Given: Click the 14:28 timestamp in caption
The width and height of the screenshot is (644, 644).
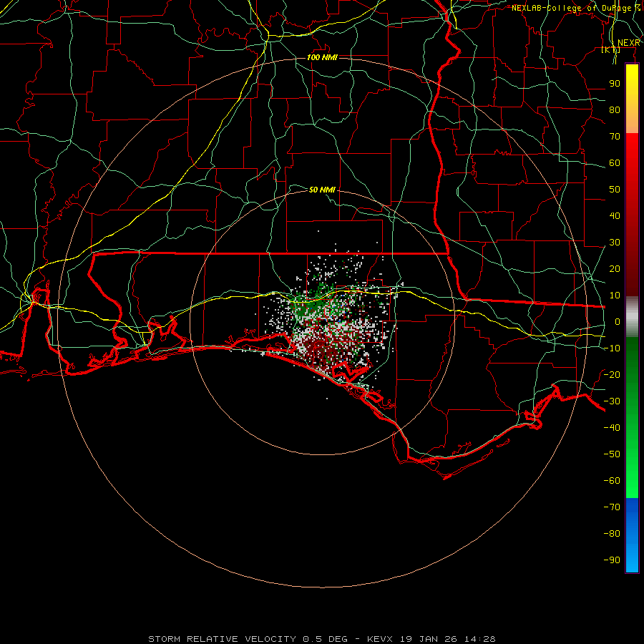Looking at the screenshot, I should pyautogui.click(x=480, y=639).
